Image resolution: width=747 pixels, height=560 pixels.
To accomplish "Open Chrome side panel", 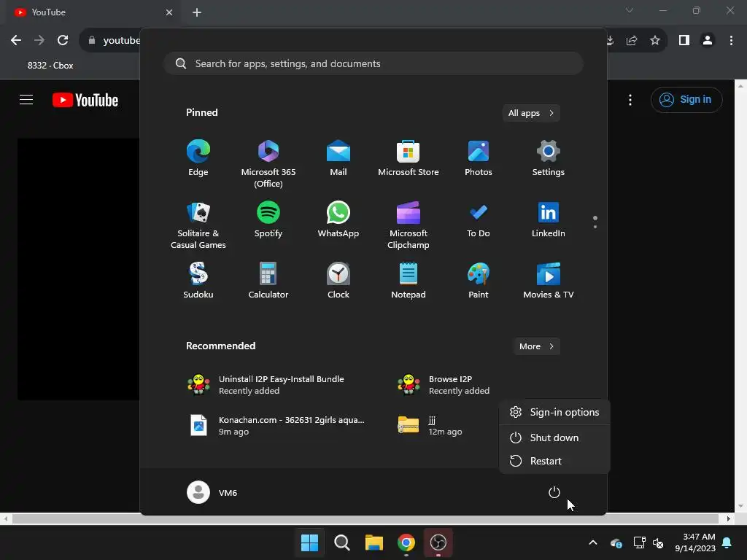I will click(684, 41).
